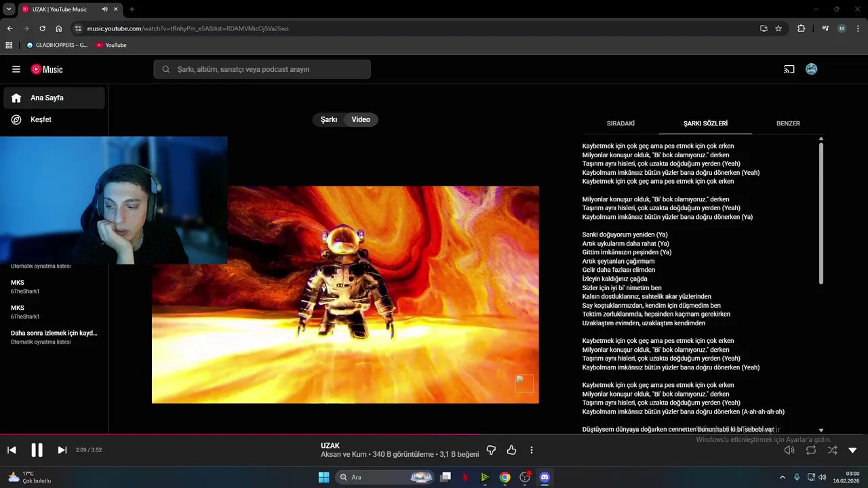
Task: Click the YouTube Music logo
Action: 47,69
